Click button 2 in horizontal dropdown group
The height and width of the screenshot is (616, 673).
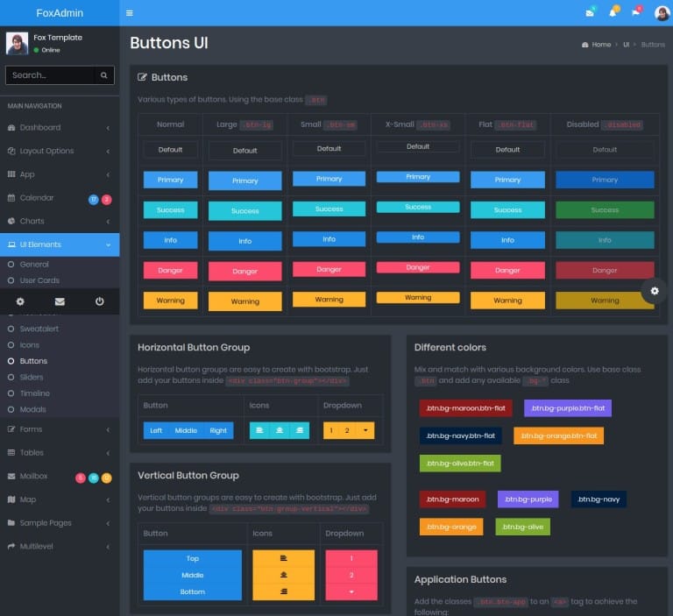tap(347, 430)
